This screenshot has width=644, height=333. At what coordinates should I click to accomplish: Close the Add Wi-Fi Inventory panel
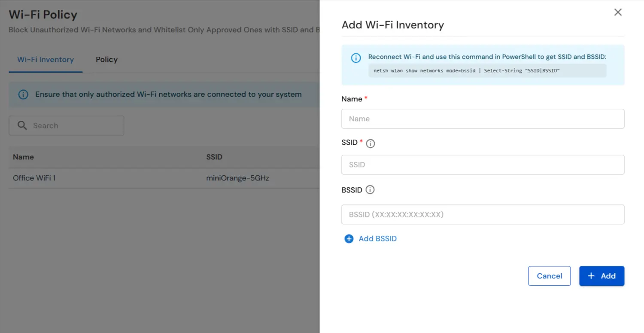click(617, 12)
